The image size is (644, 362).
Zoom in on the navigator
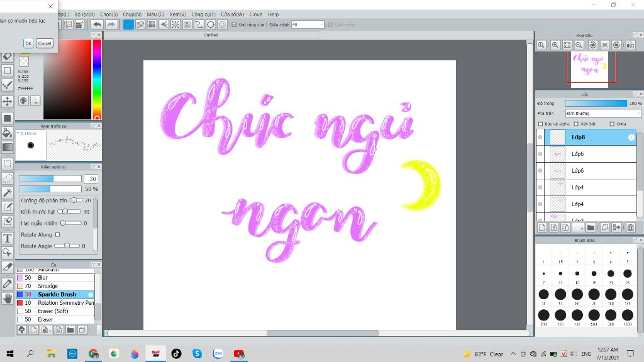[555, 45]
